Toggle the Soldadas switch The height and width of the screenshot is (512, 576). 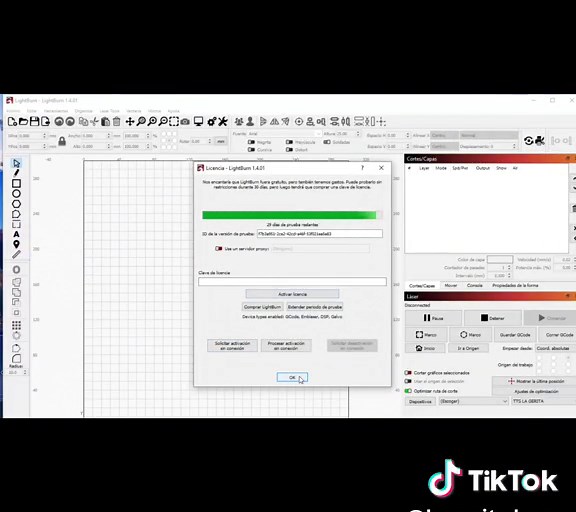tap(327, 142)
